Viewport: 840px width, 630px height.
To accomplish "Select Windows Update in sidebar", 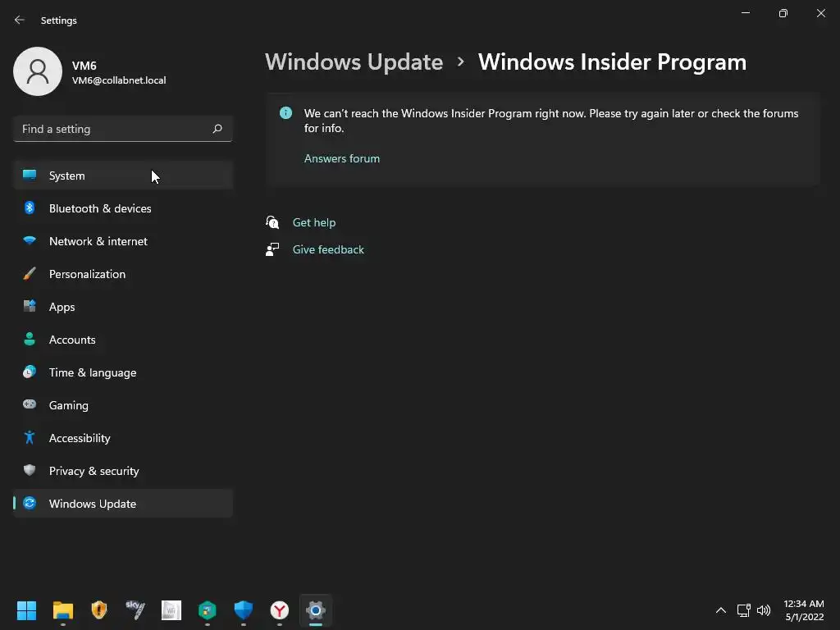I will (x=123, y=504).
